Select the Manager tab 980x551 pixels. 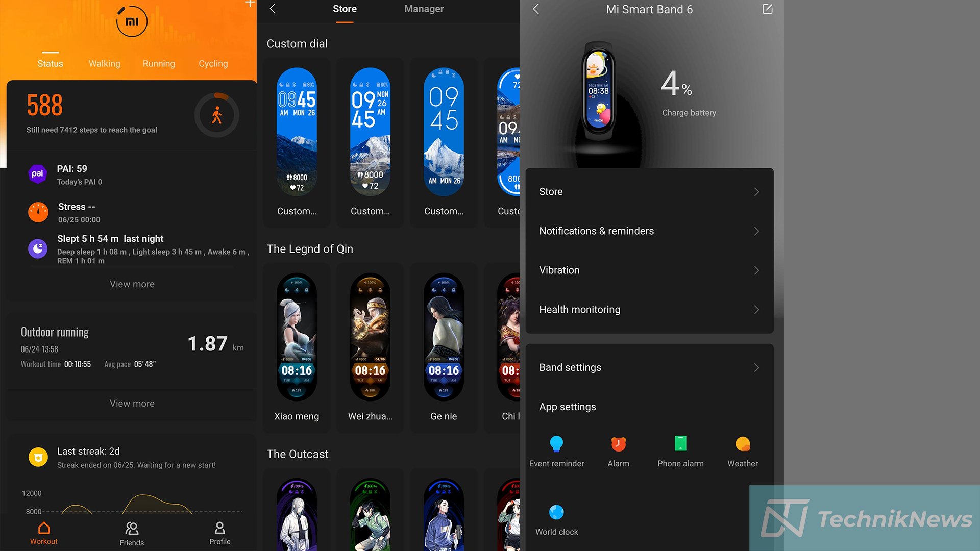(x=424, y=9)
